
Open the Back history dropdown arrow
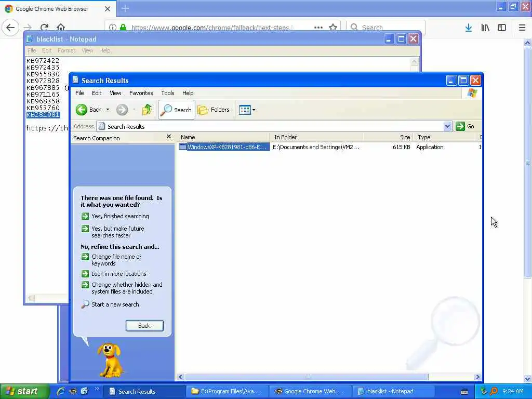pos(108,110)
